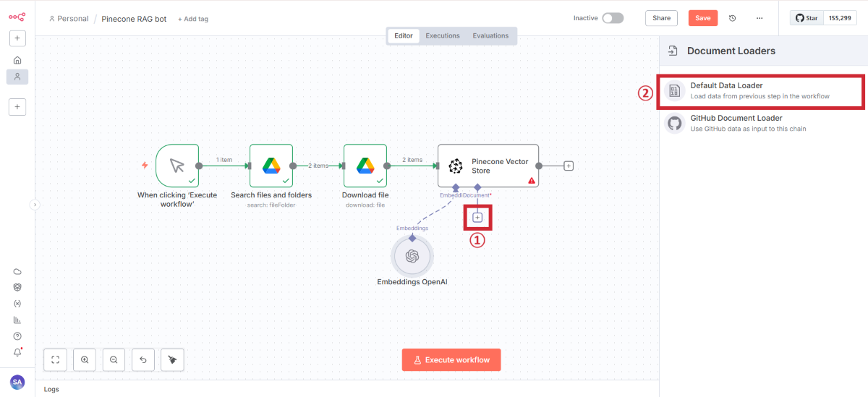Click the Save button
Viewport: 868px width, 397px height.
coord(702,18)
